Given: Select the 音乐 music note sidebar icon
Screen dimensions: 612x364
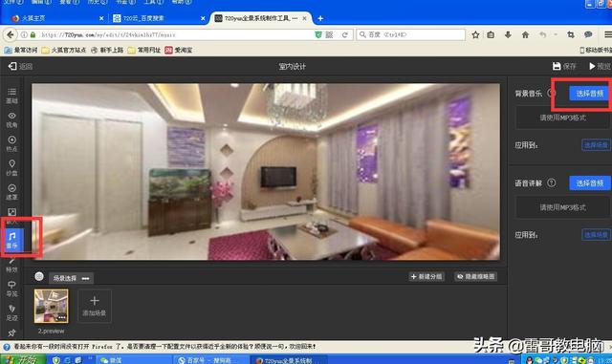Looking at the screenshot, I should click(12, 240).
